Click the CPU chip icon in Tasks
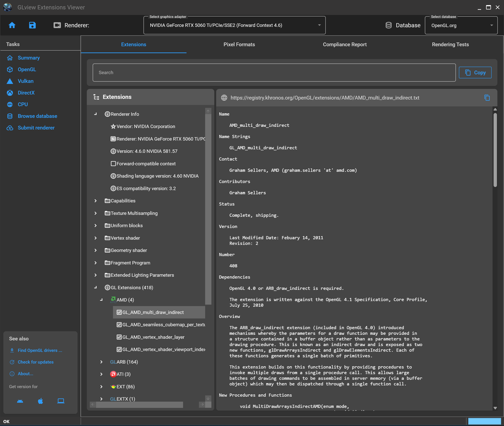 click(10, 104)
